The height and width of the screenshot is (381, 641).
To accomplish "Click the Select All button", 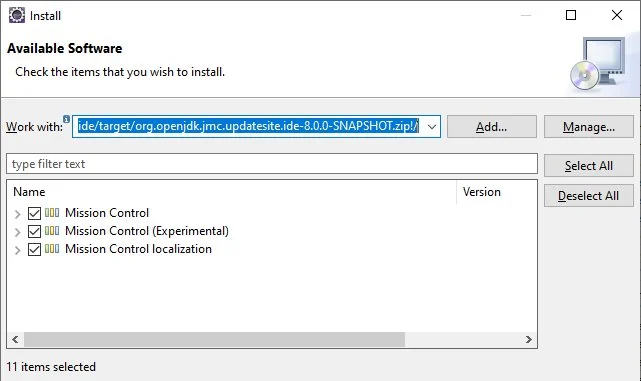I will coord(589,166).
